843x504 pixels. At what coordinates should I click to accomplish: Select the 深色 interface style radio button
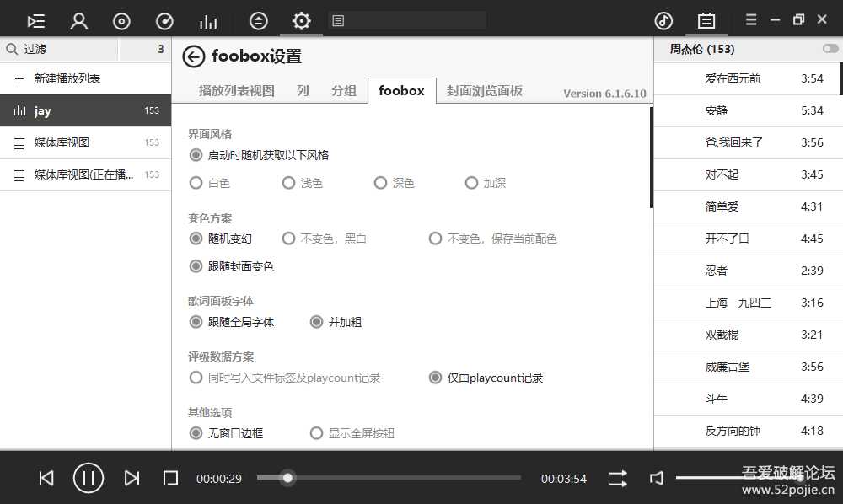click(381, 182)
